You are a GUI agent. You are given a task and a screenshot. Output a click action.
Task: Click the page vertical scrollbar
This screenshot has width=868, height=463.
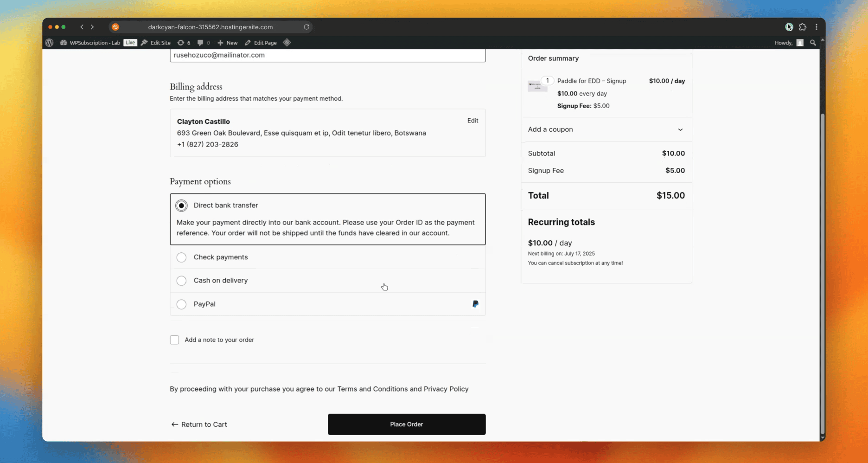[x=823, y=273]
